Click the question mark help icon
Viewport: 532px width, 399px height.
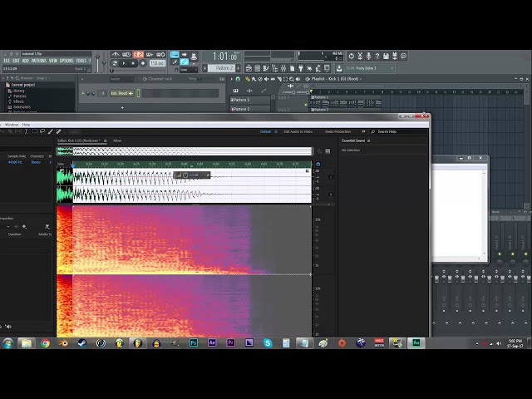click(x=377, y=56)
